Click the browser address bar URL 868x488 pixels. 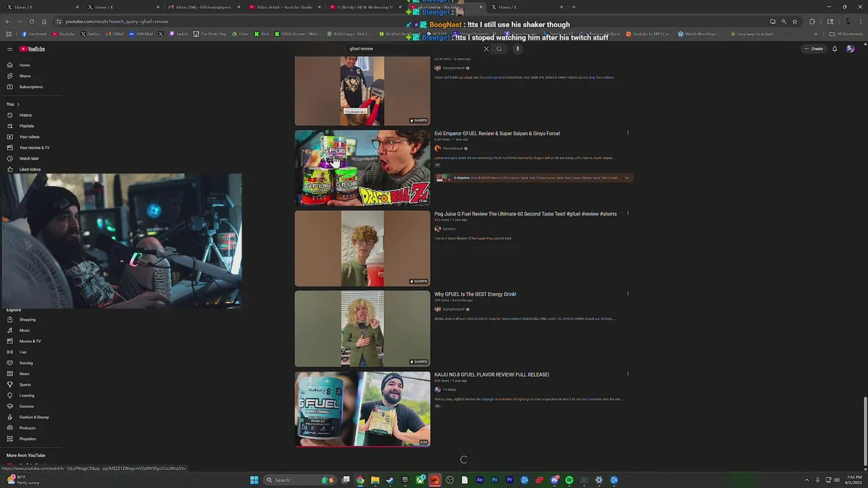pos(117,22)
